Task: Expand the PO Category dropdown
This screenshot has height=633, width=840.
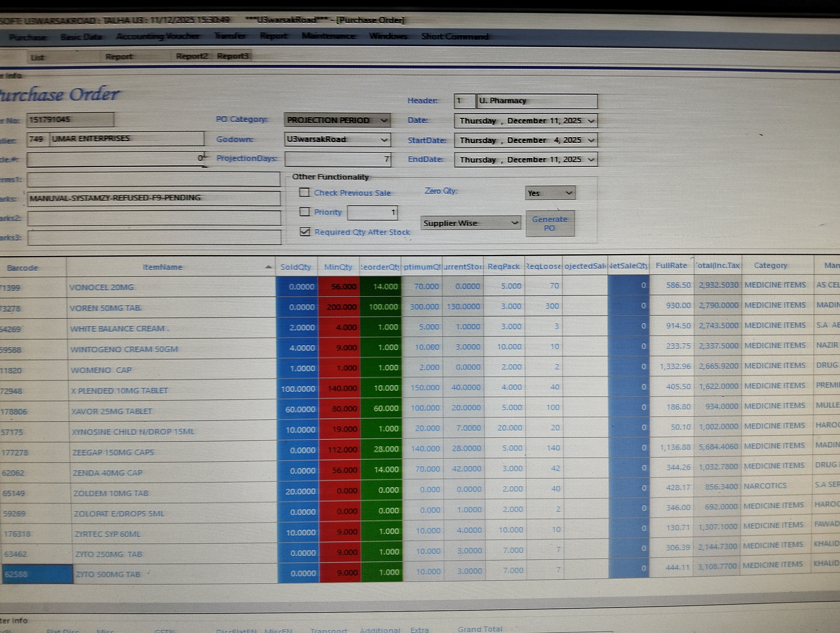Action: [x=384, y=121]
